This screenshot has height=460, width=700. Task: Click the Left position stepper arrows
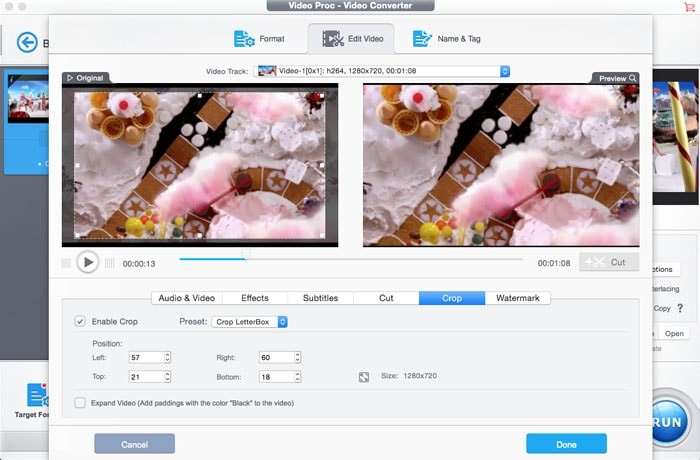coord(167,357)
